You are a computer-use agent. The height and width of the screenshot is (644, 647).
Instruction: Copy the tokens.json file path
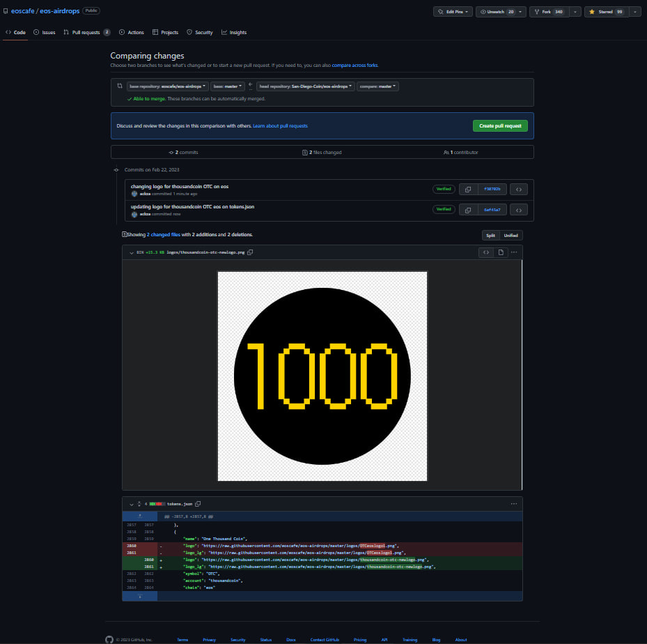(x=198, y=504)
